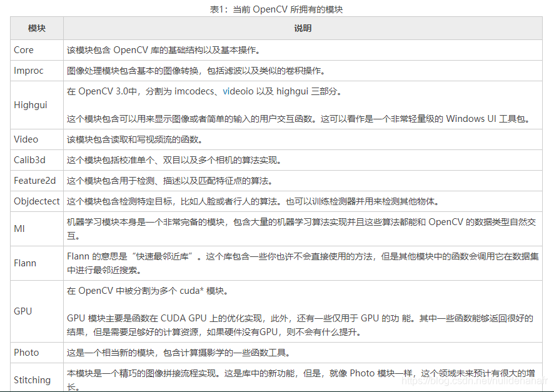Click the Core module cell
554x392 pixels.
37,50
